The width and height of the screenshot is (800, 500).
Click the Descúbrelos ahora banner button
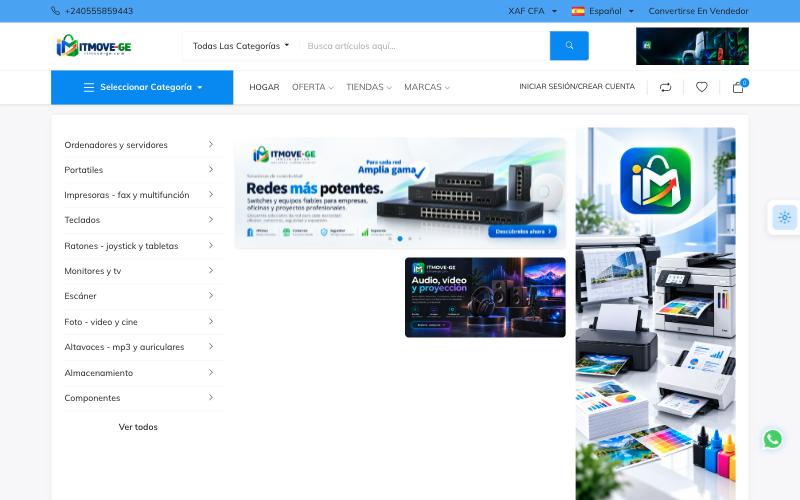(x=522, y=232)
